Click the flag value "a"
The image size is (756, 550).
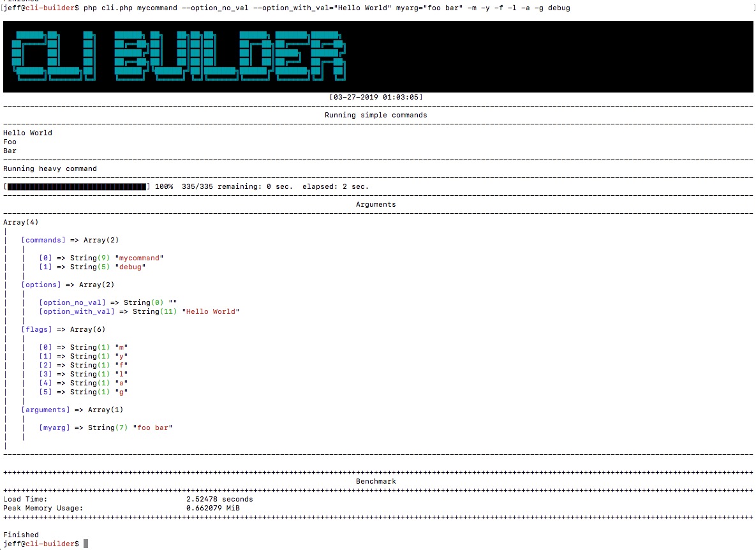(121, 383)
